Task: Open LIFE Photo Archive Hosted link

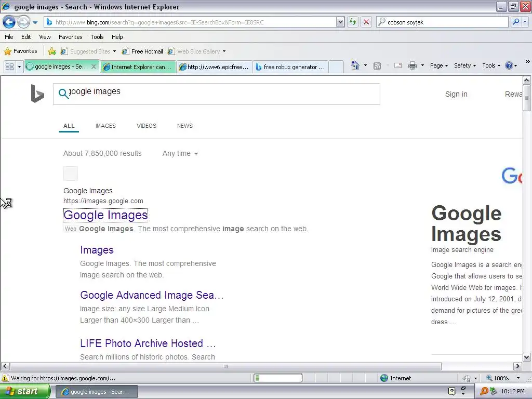Action: 148,343
